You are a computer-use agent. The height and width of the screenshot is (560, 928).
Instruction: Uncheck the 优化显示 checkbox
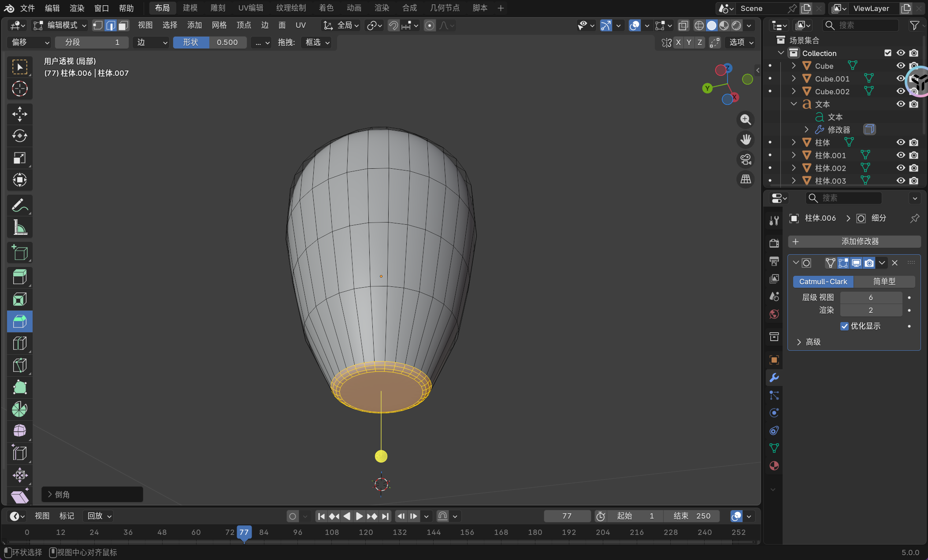844,326
